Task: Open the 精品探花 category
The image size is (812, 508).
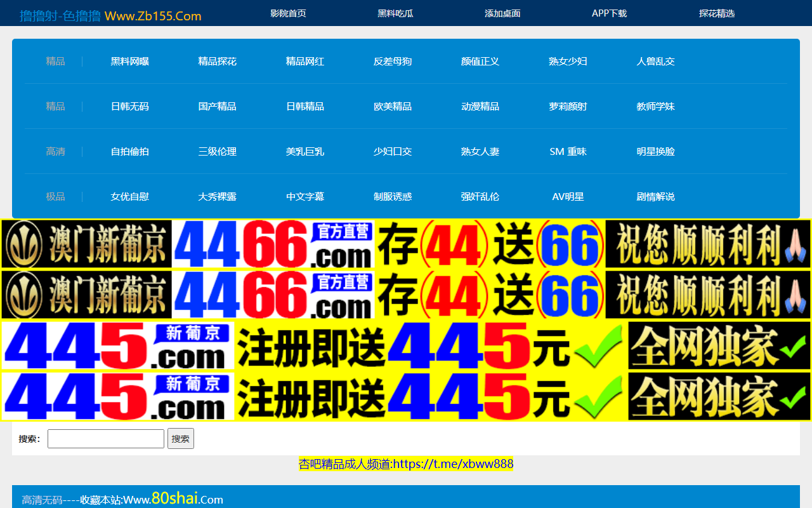Action: (x=218, y=62)
